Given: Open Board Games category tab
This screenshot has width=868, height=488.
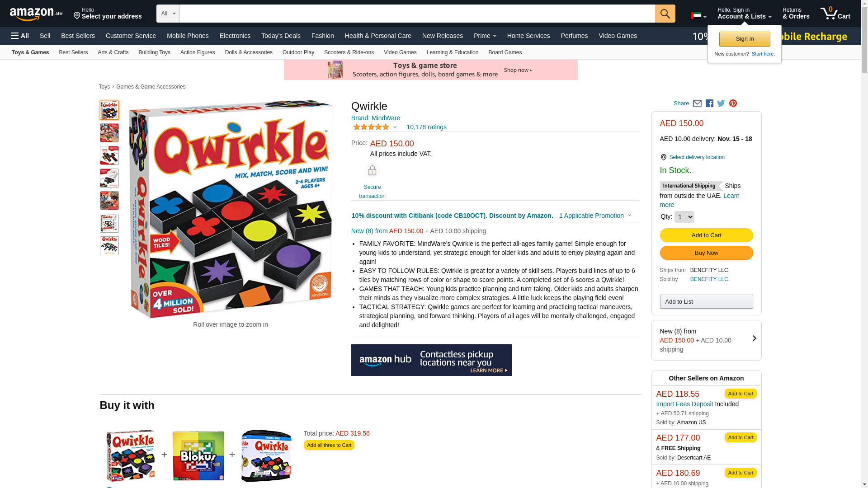Looking at the screenshot, I should click(505, 52).
